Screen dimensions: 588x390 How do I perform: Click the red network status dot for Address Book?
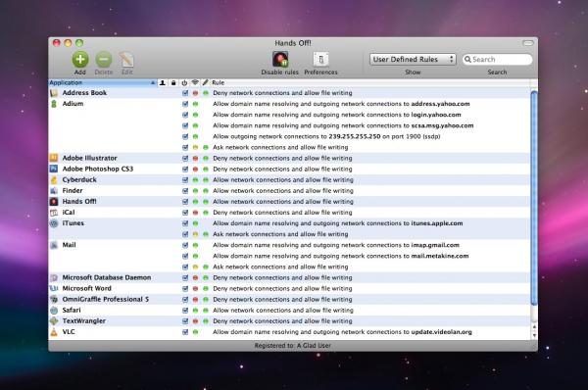[x=195, y=93]
